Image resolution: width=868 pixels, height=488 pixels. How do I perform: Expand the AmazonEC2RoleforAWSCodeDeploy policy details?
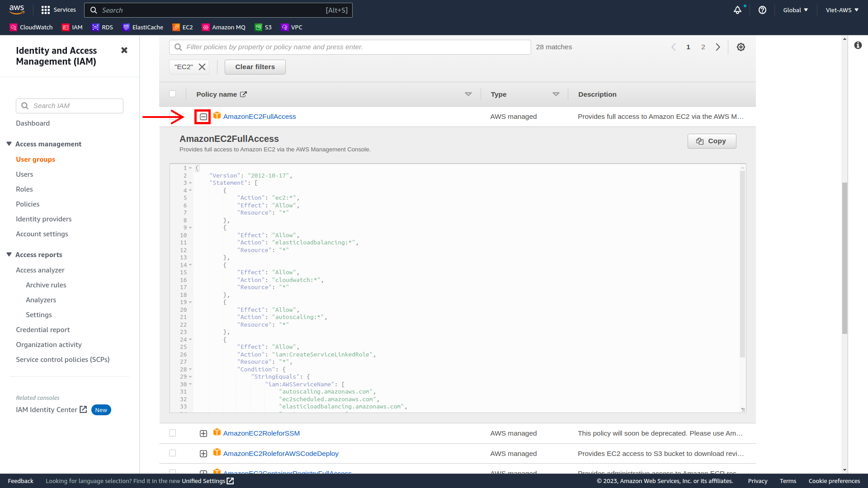203,454
